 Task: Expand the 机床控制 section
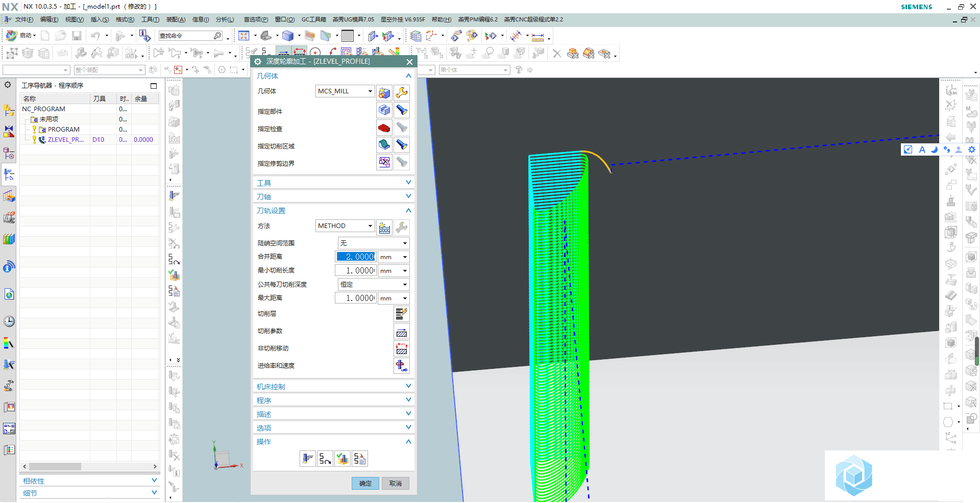click(408, 386)
